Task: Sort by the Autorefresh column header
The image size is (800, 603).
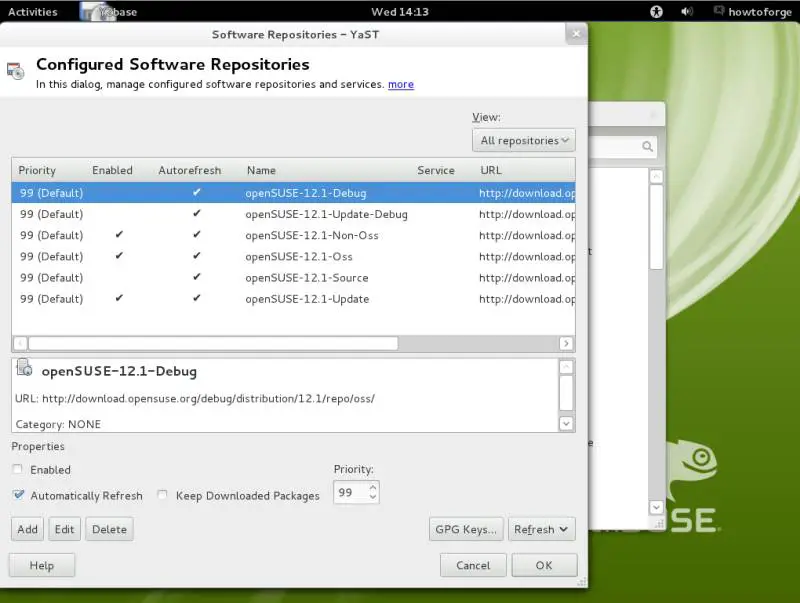Action: coord(190,170)
